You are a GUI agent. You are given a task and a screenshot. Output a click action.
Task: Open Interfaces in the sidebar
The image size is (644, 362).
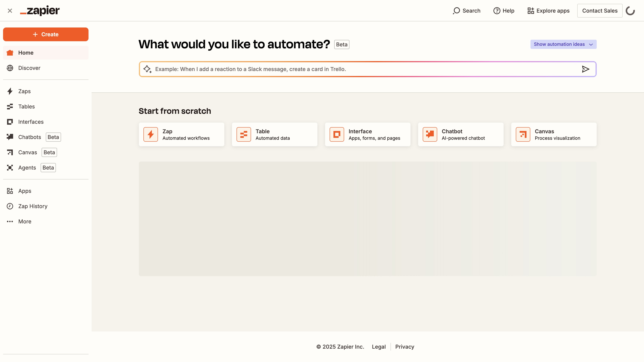click(46, 122)
